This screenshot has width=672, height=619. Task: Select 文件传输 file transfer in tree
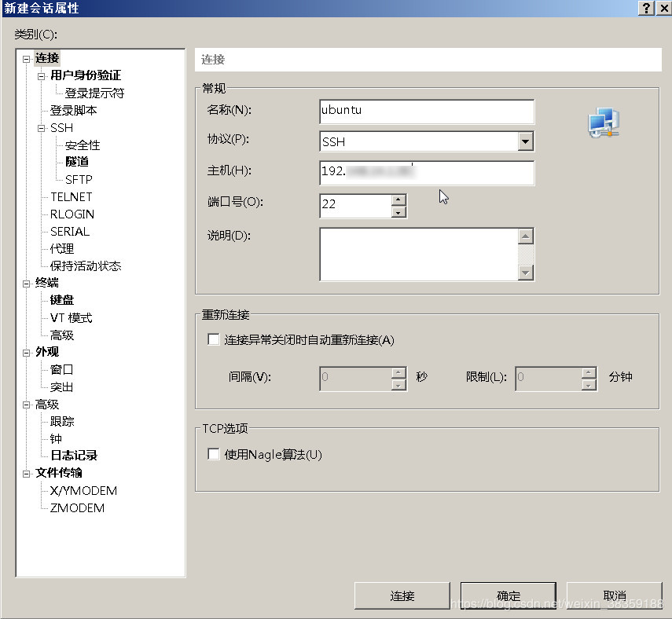click(59, 472)
